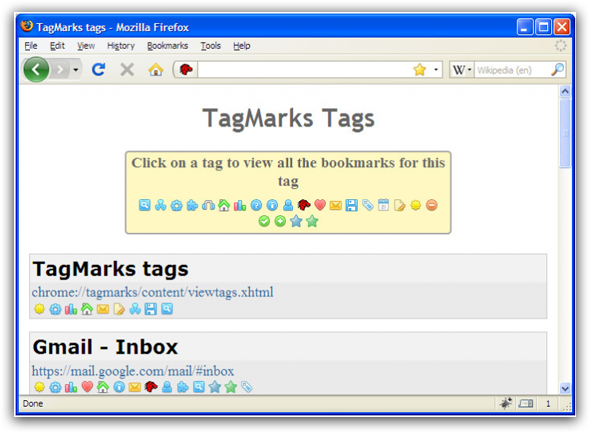Image resolution: width=590 pixels, height=432 pixels.
Task: Open the History menu
Action: [121, 46]
